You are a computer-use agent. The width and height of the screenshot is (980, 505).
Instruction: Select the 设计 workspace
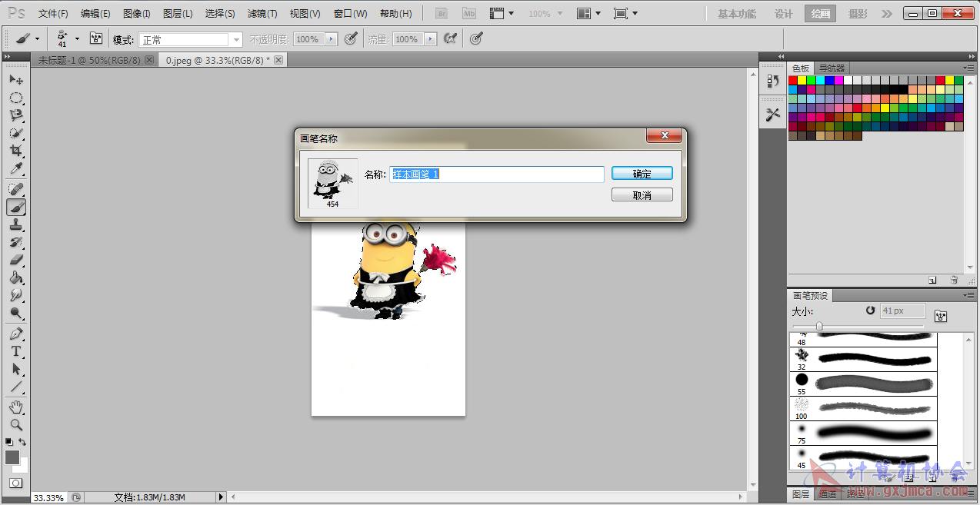(783, 14)
